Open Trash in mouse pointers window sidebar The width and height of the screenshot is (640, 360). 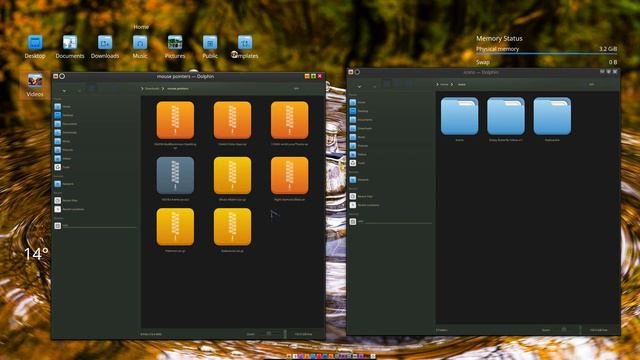pyautogui.click(x=63, y=167)
